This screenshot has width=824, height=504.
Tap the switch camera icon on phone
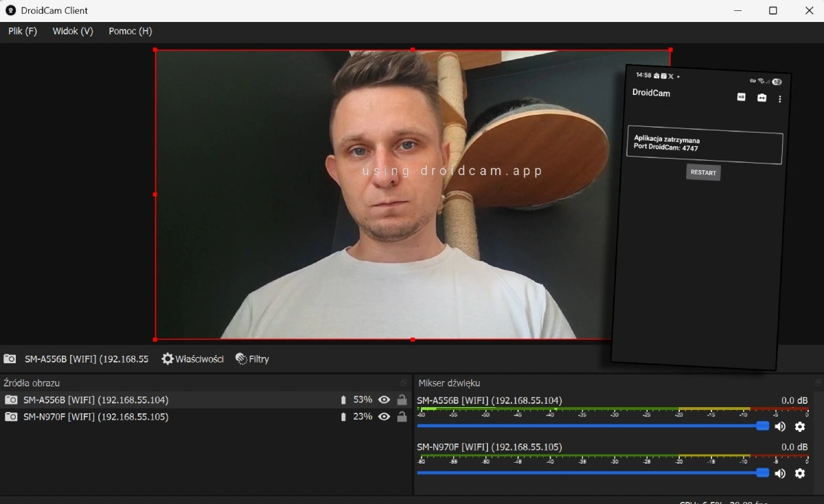[x=762, y=98]
